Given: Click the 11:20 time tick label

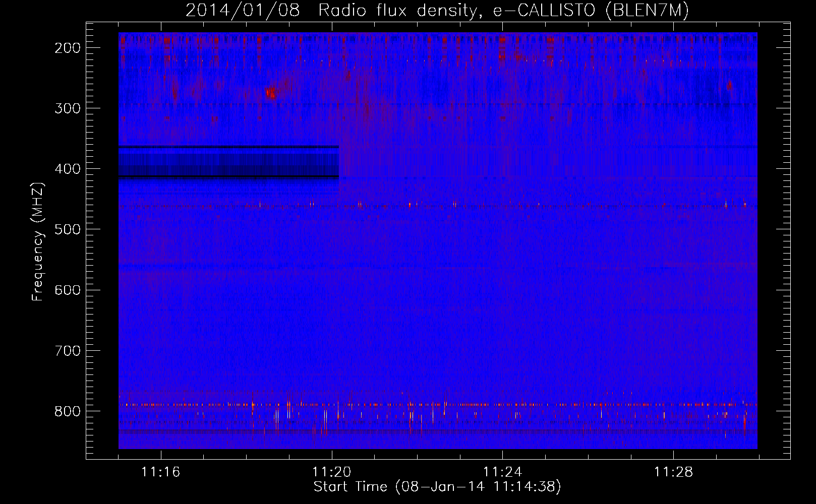Looking at the screenshot, I should (332, 472).
